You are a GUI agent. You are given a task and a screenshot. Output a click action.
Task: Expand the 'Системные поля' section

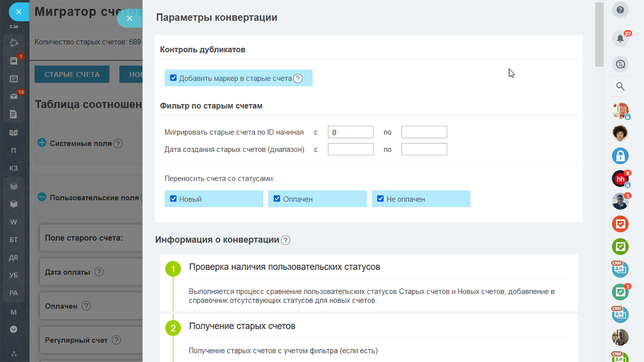pyautogui.click(x=42, y=143)
